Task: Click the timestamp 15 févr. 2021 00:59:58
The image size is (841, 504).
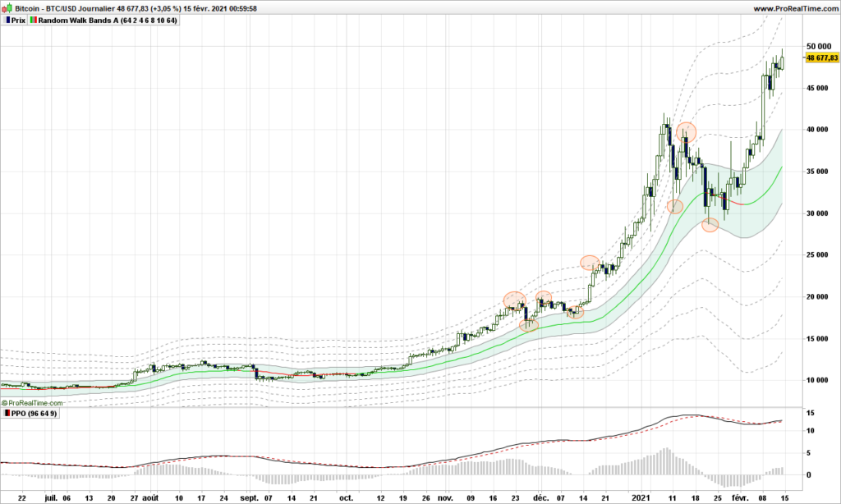Action: click(x=220, y=8)
